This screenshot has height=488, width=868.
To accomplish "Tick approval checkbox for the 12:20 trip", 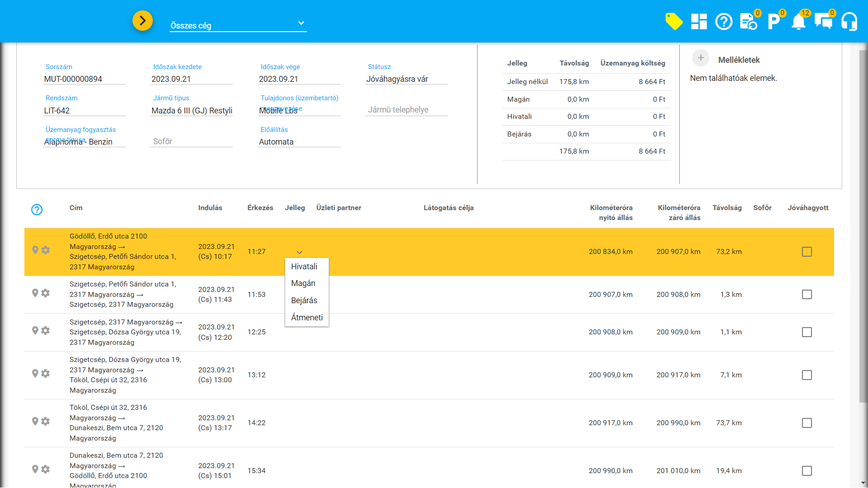I will pos(807,332).
